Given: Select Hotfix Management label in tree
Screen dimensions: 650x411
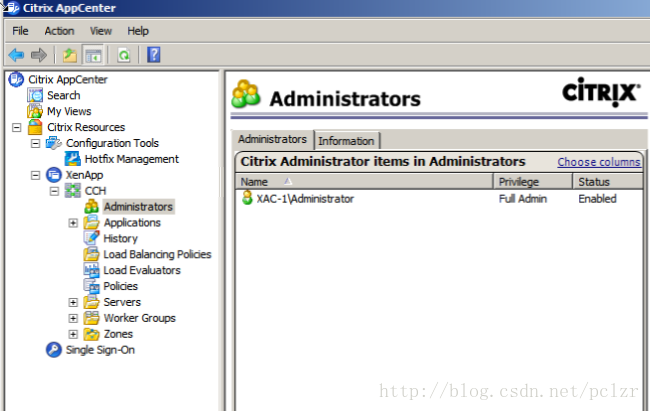Looking at the screenshot, I should [132, 159].
